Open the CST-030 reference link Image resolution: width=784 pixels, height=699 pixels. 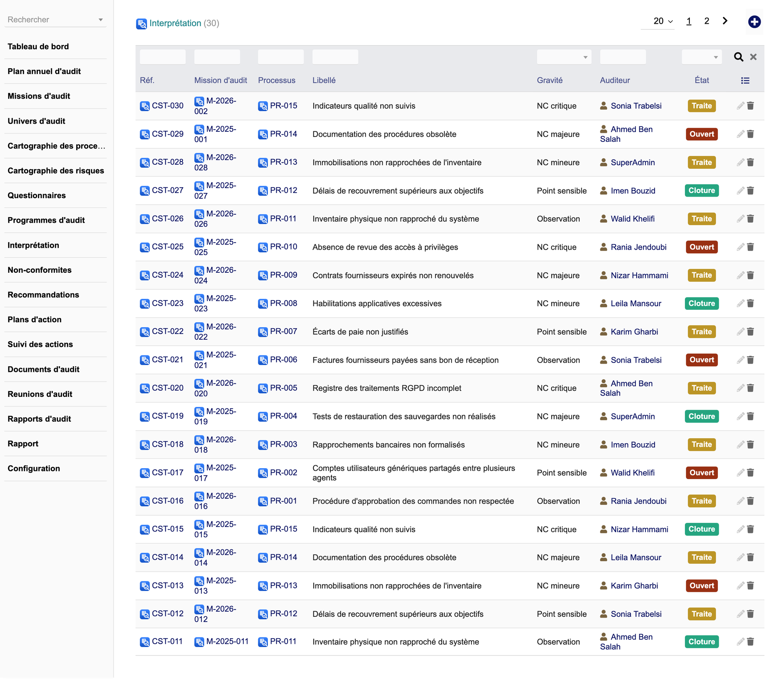point(167,106)
